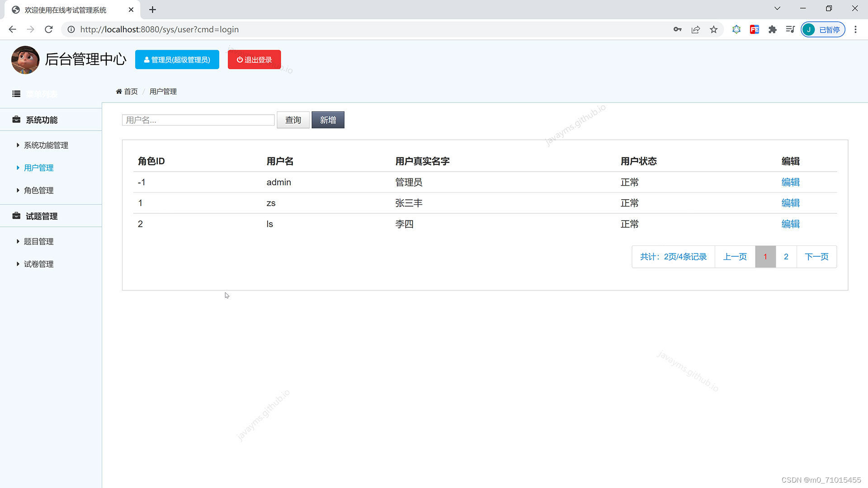Click the briefcase icon next to 试题管理

coord(15,216)
